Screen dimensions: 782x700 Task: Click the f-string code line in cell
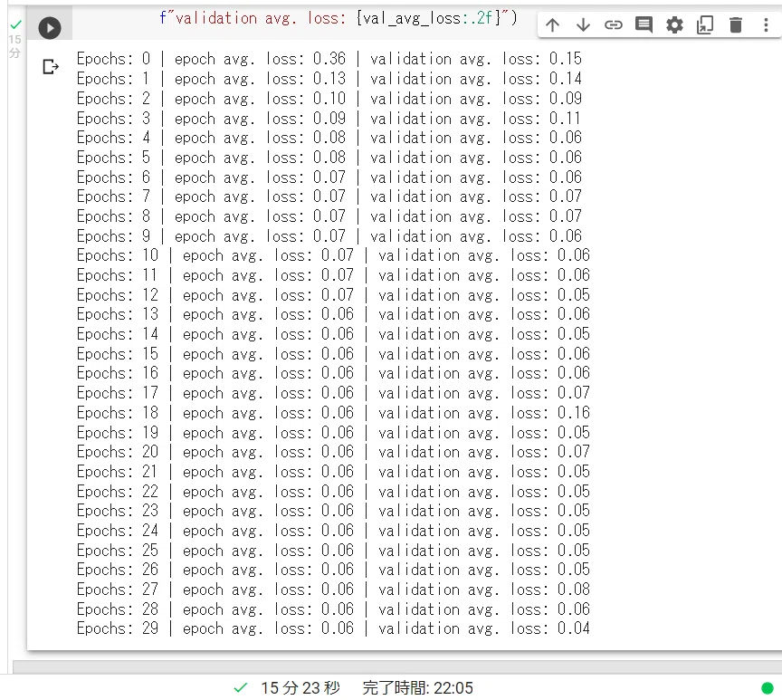pyautogui.click(x=339, y=18)
